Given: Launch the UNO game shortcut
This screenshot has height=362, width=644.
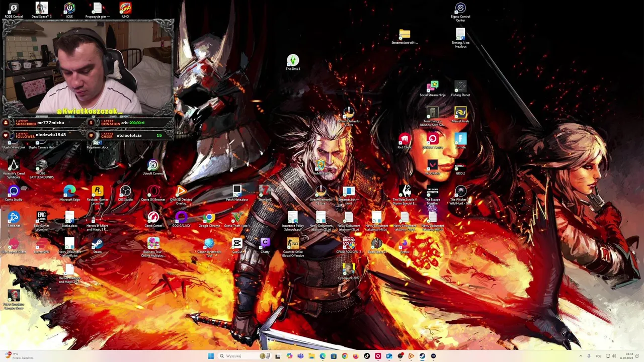Looking at the screenshot, I should click(125, 10).
